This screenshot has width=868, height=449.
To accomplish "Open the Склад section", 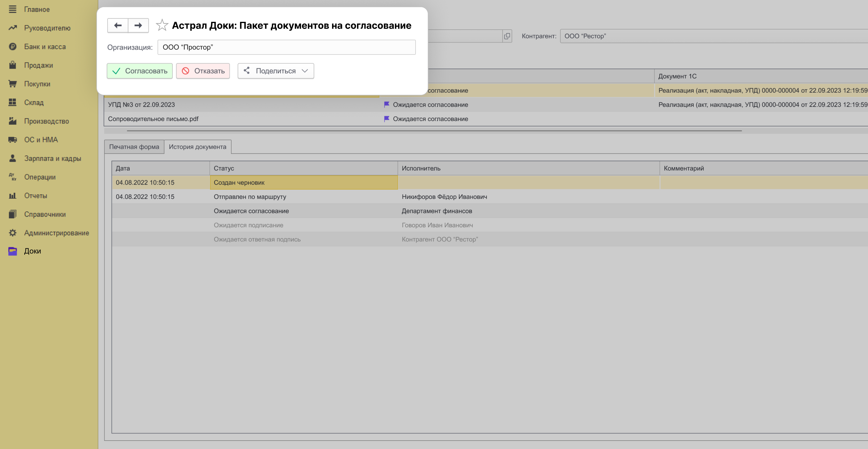I will pyautogui.click(x=34, y=102).
